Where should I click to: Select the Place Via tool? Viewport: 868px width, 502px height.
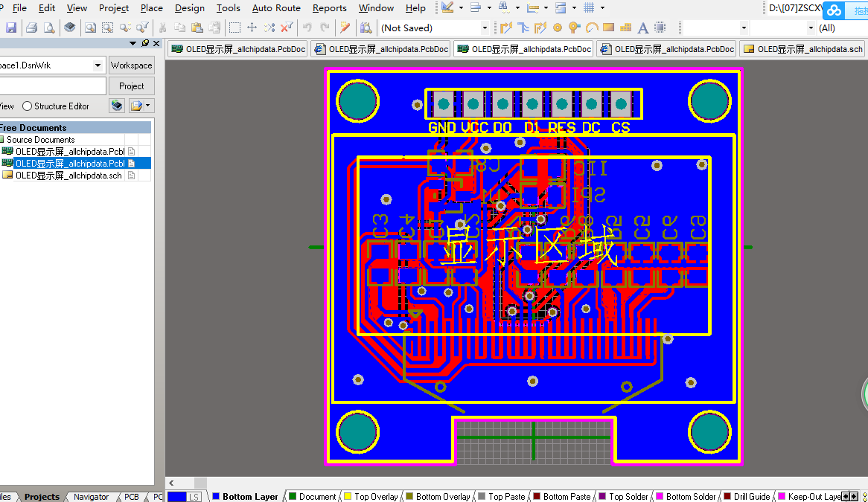(x=575, y=28)
